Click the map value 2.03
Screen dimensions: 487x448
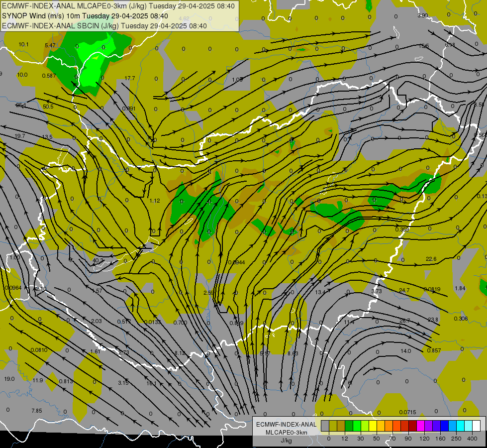click(97, 321)
